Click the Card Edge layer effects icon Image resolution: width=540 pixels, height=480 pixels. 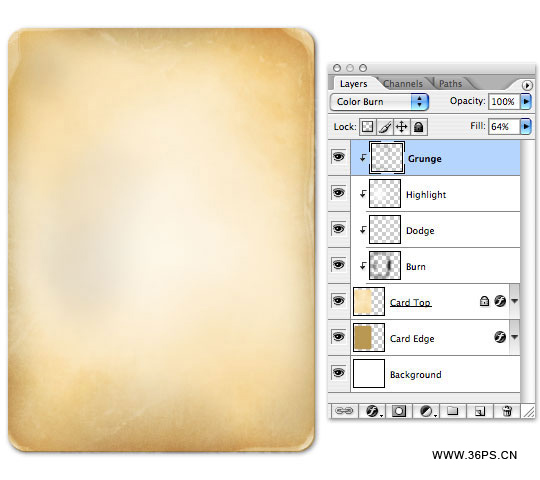(500, 337)
